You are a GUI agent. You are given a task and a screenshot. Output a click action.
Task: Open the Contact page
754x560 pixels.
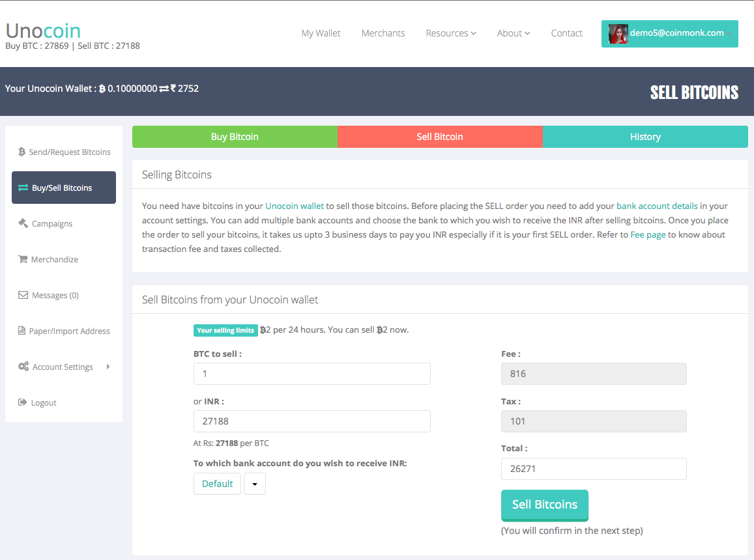(x=566, y=33)
